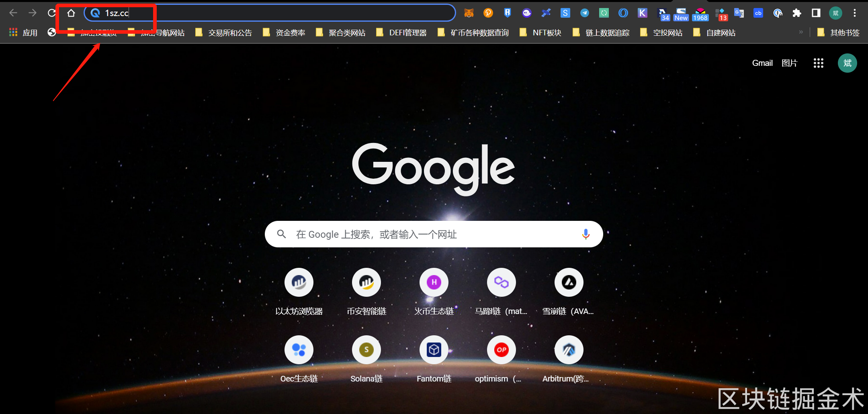Expand the 资金费率 bookmark folder

click(x=284, y=33)
